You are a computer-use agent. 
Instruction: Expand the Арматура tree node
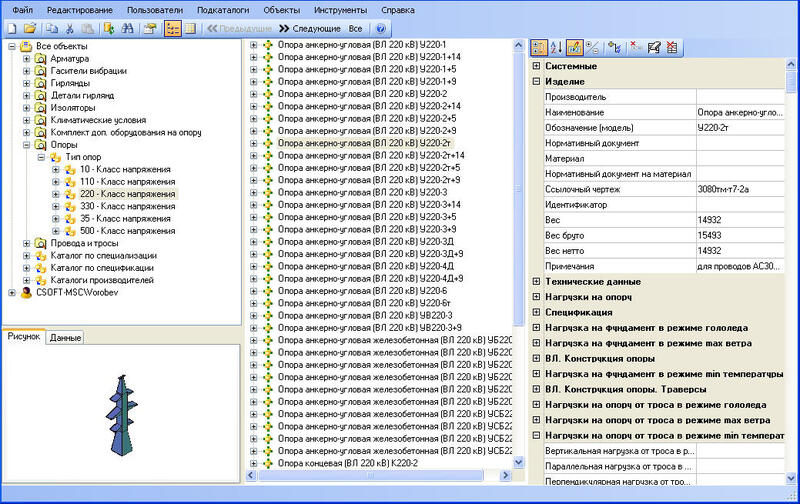coord(27,59)
